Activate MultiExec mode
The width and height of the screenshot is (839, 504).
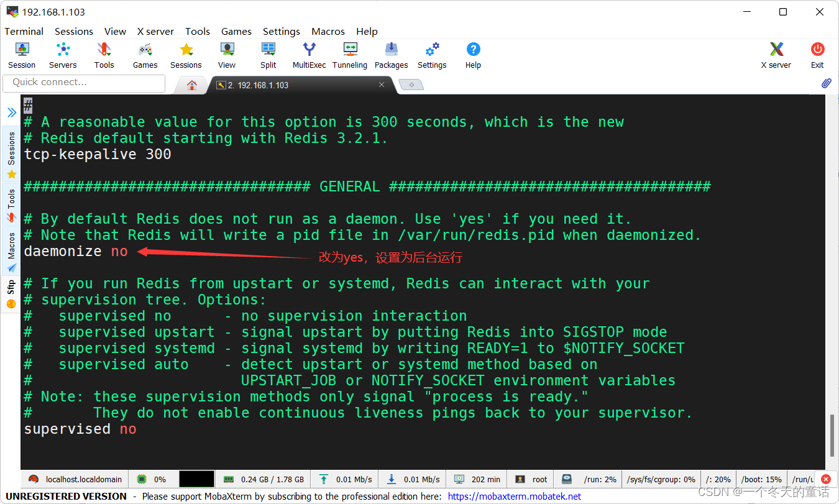tap(309, 55)
